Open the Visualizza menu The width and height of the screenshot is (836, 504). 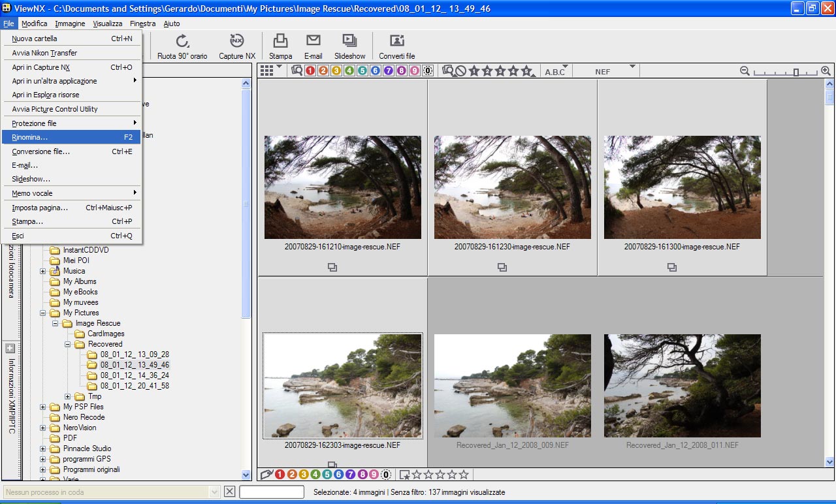point(108,24)
